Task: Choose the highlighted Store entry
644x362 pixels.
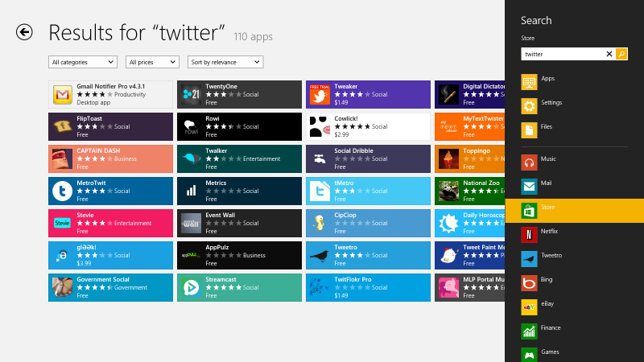Action: click(x=574, y=211)
